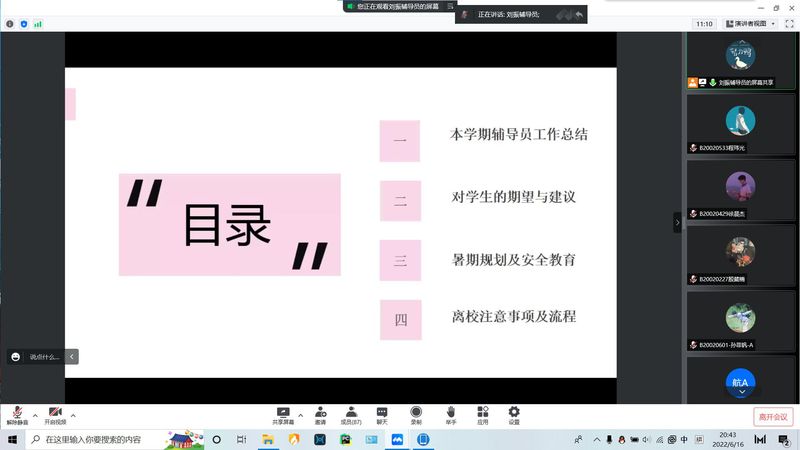Open the Share Screen (共享屏幕) tool
This screenshot has width=800, height=450.
point(283,414)
